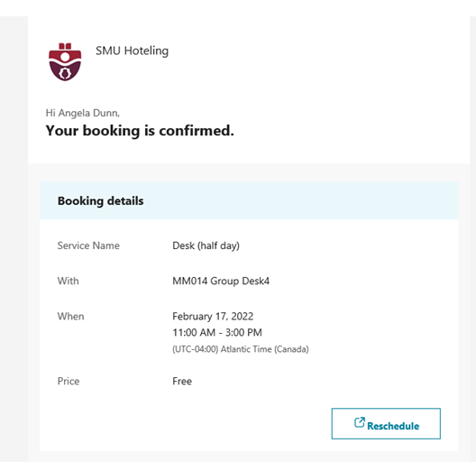This screenshot has width=476, height=462.
Task: Click the Booking details header
Action: [100, 201]
